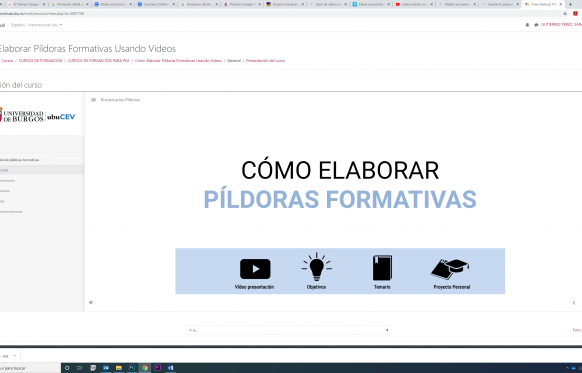Screen dimensions: 582x373
Task: Click the Objetivos lightbulb icon
Action: click(317, 267)
